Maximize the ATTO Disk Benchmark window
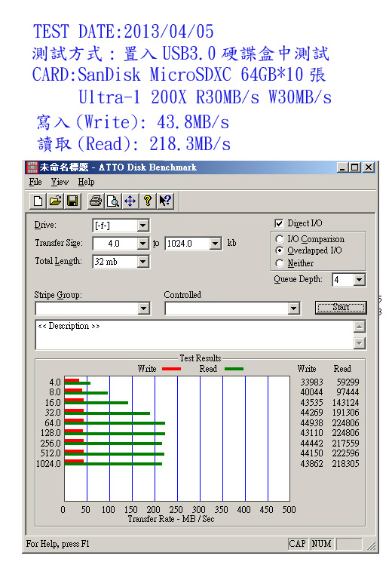The width and height of the screenshot is (392, 565). point(354,167)
